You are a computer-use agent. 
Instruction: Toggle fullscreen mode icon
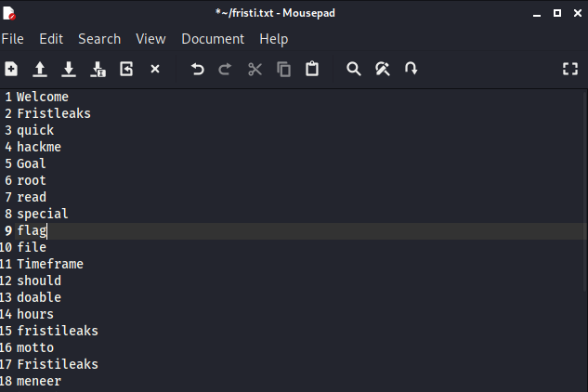click(x=570, y=69)
